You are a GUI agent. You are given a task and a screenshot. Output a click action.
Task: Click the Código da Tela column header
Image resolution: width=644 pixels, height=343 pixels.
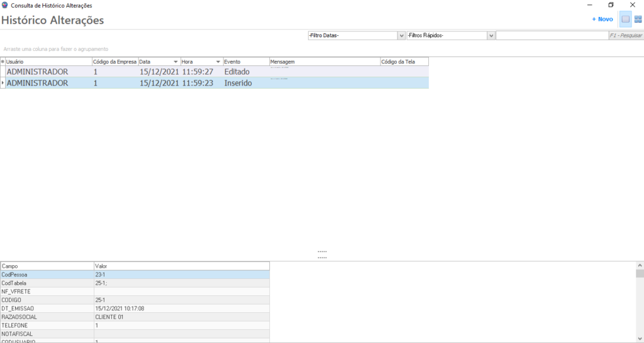point(404,62)
